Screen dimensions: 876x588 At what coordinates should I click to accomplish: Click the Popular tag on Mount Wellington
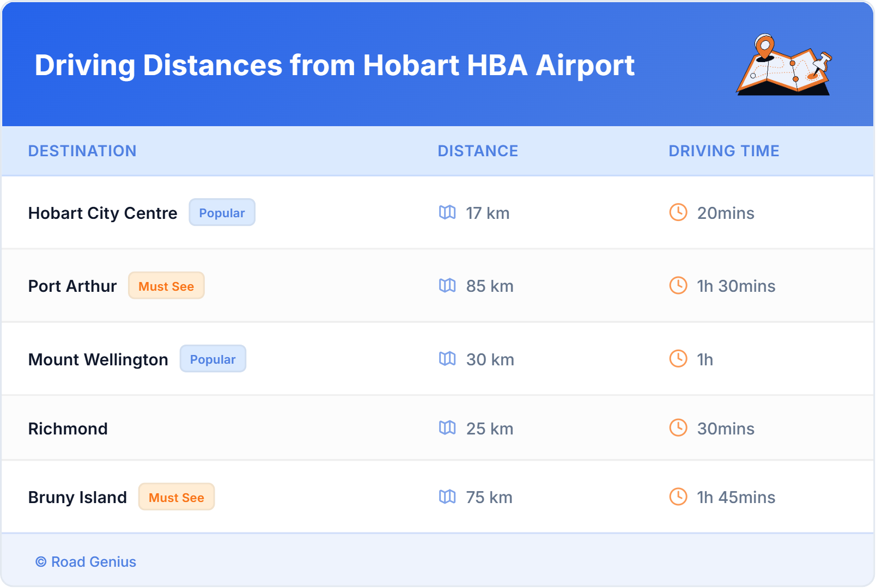212,359
